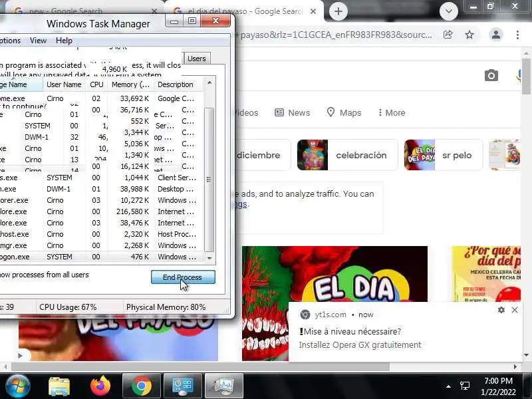
Task: Select the 'Client Ser...' process row
Action: click(x=102, y=178)
